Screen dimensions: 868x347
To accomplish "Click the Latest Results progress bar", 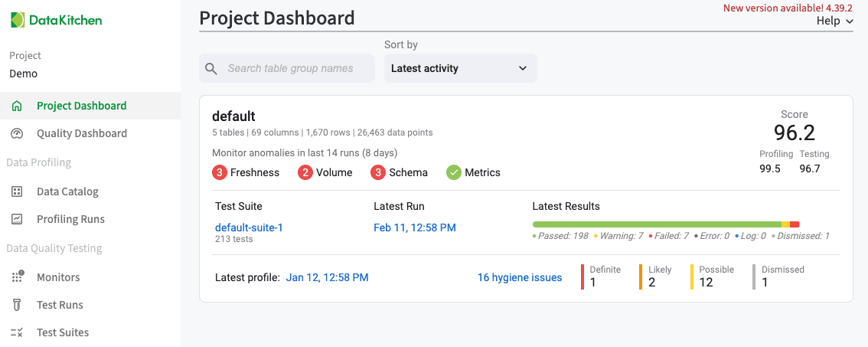I will point(665,224).
